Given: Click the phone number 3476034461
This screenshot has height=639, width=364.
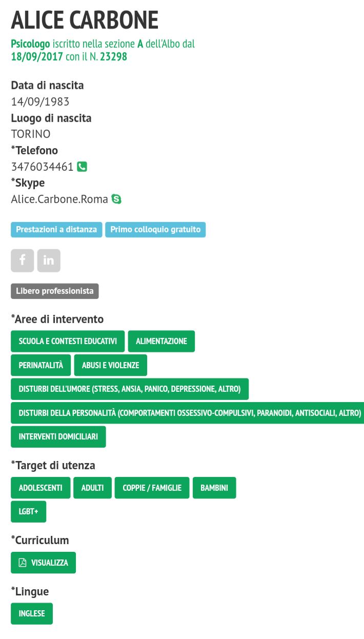Looking at the screenshot, I should [x=43, y=167].
